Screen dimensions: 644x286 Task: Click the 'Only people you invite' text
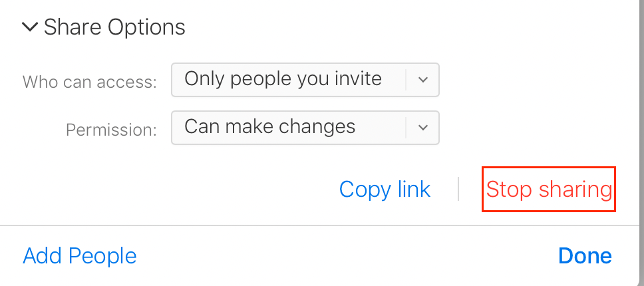tap(283, 79)
